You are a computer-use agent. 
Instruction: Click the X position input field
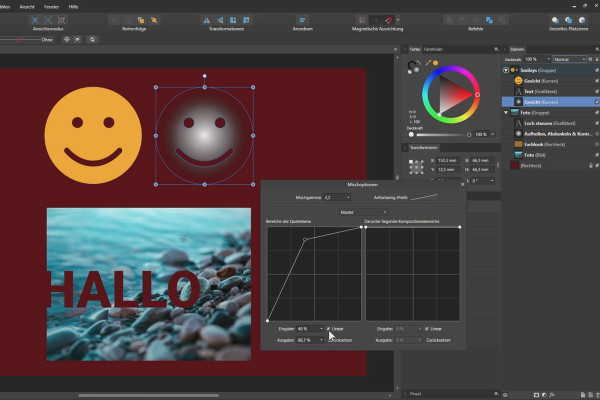pyautogui.click(x=447, y=160)
